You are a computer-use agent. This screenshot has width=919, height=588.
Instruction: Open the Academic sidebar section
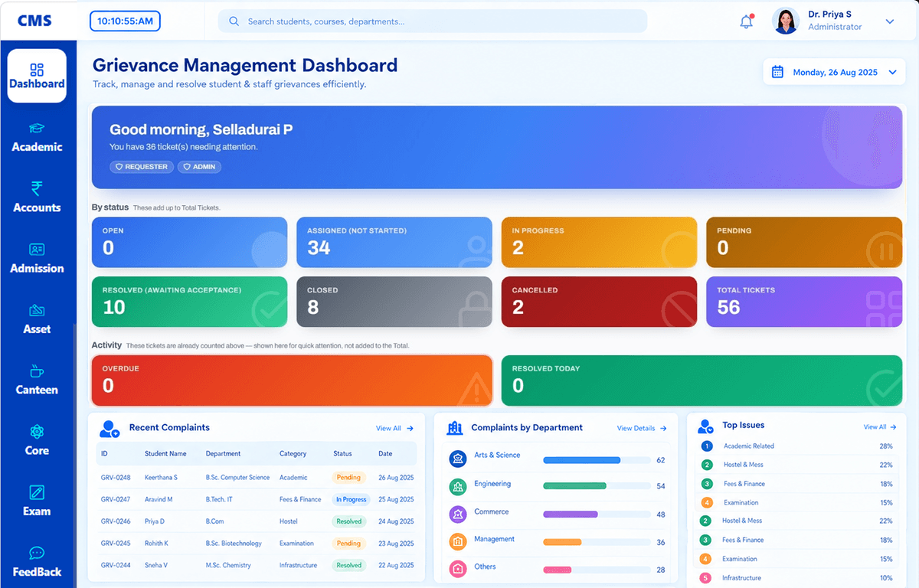(37, 138)
